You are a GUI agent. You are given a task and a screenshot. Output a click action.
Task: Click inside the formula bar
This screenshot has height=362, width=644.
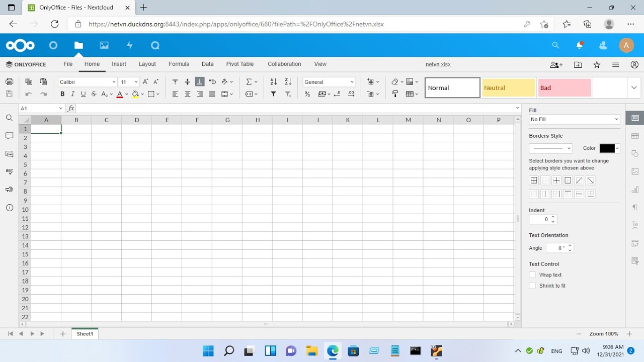(x=295, y=109)
